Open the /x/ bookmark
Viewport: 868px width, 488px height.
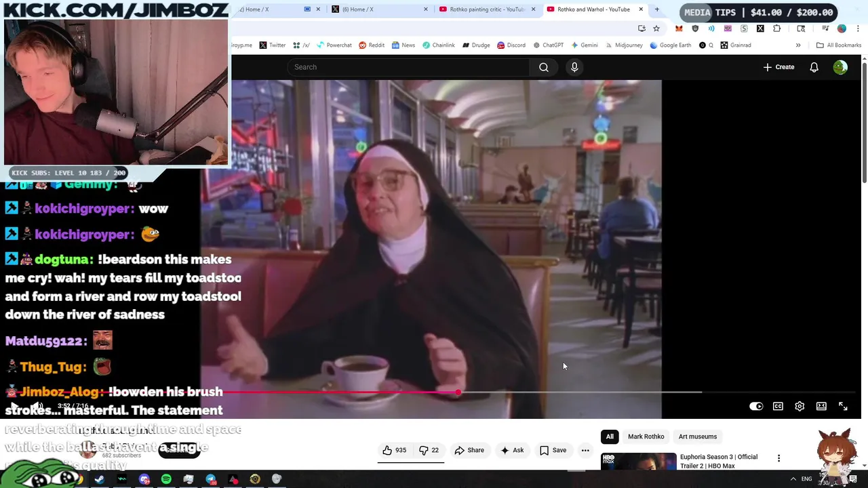point(301,45)
